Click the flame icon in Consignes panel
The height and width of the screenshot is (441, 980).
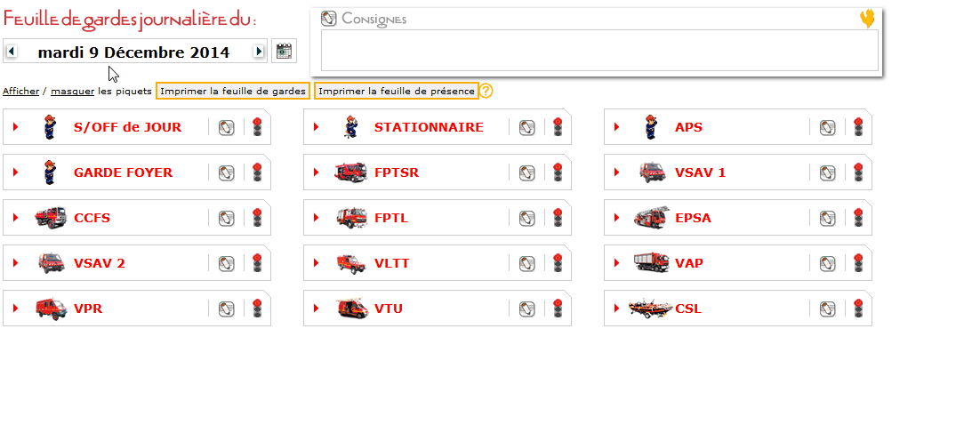[867, 19]
